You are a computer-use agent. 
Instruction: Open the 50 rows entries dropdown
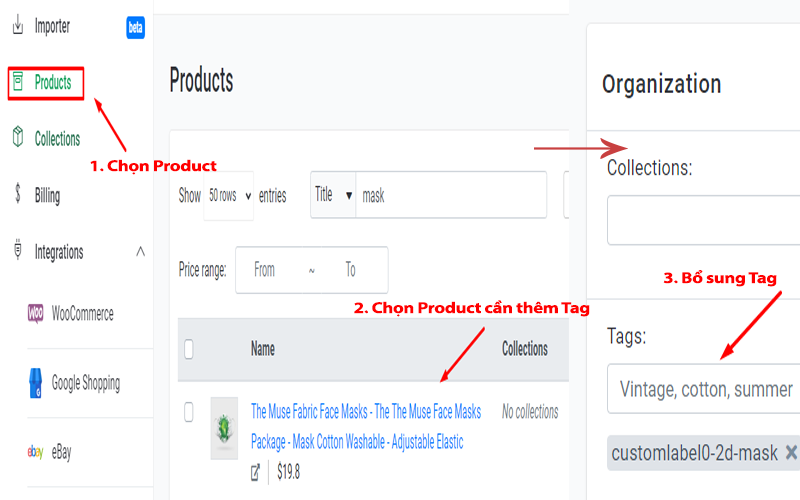pyautogui.click(x=229, y=196)
